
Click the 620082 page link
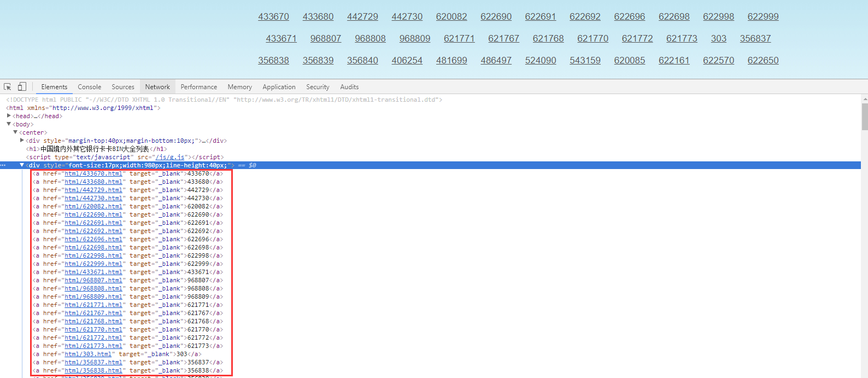coord(451,17)
